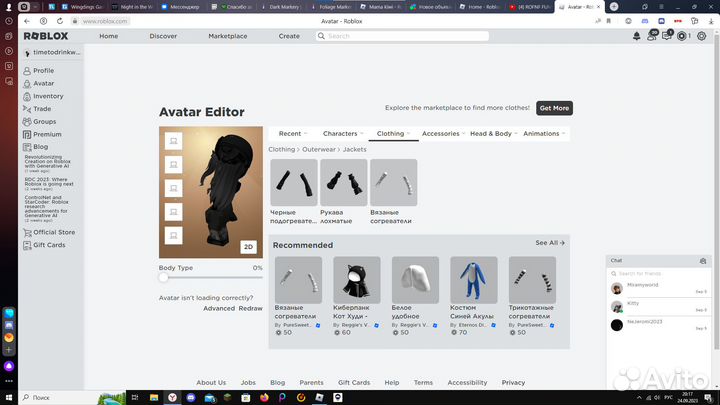
Task: Go to Official Store in sidebar
Action: [53, 232]
